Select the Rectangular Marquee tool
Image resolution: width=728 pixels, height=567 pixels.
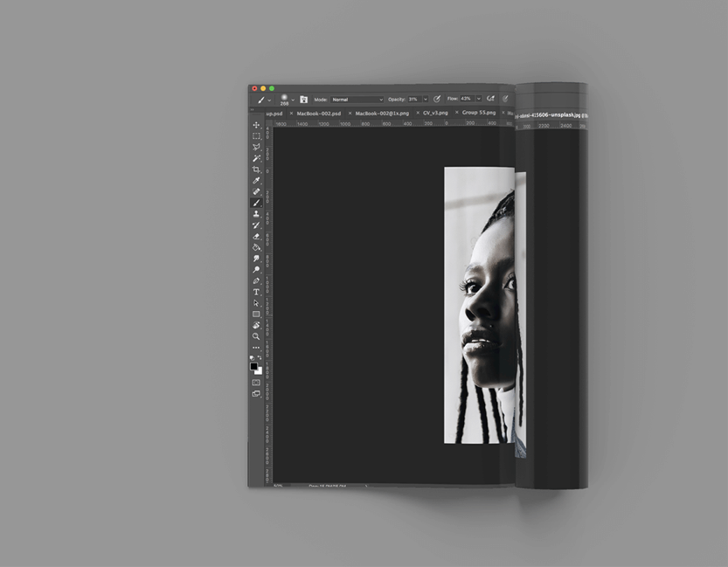pos(256,136)
